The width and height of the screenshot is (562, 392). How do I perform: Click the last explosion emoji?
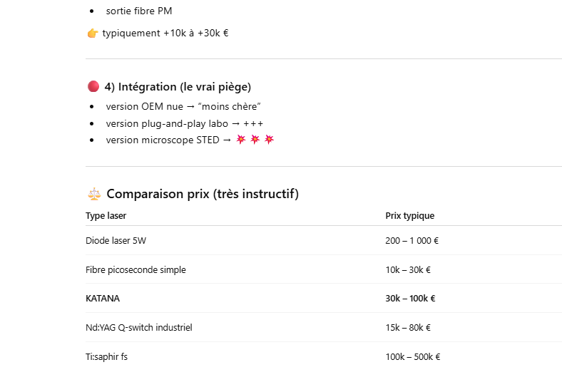tap(269, 140)
